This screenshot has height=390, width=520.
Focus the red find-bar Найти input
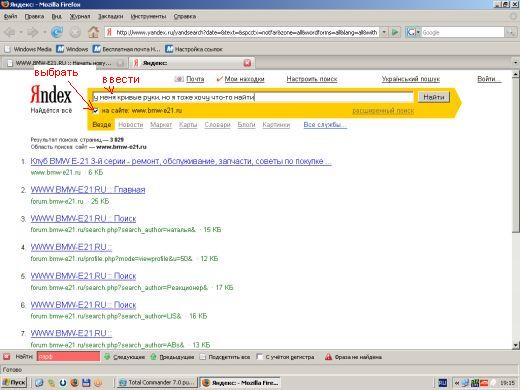(68, 357)
